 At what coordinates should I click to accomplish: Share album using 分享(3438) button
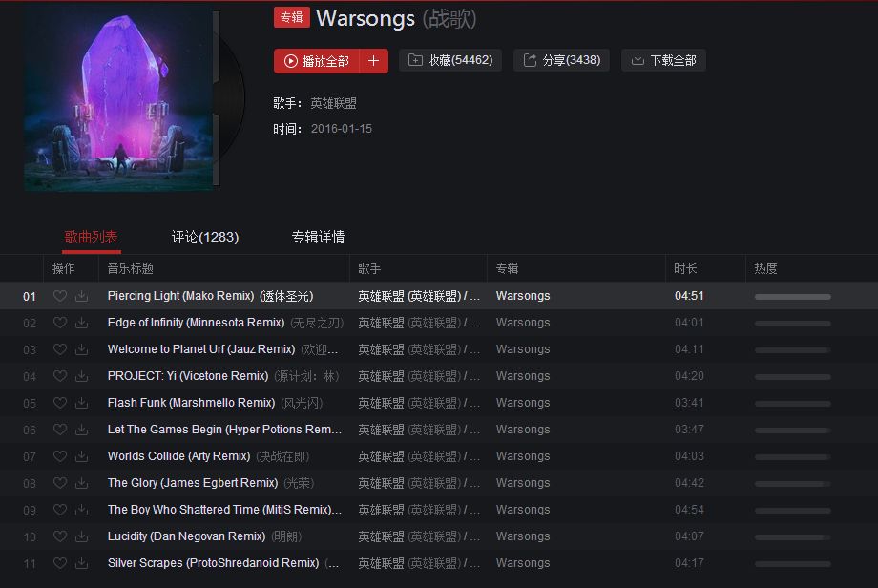tap(561, 60)
